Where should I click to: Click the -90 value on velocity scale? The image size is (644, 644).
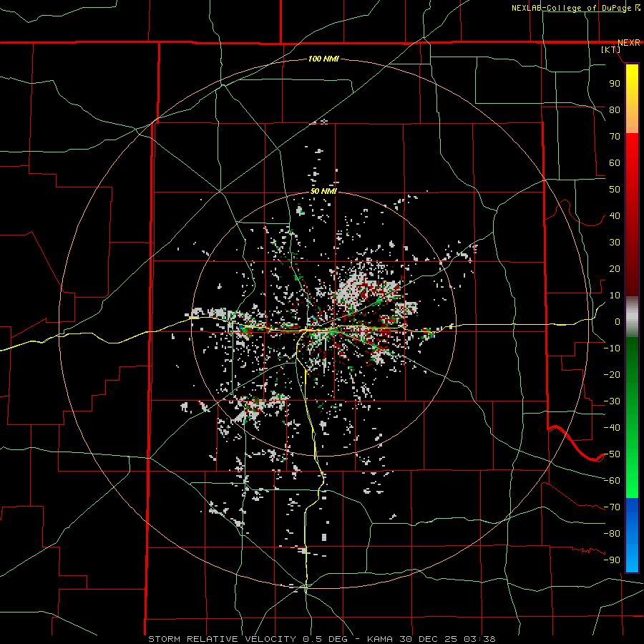tap(612, 560)
